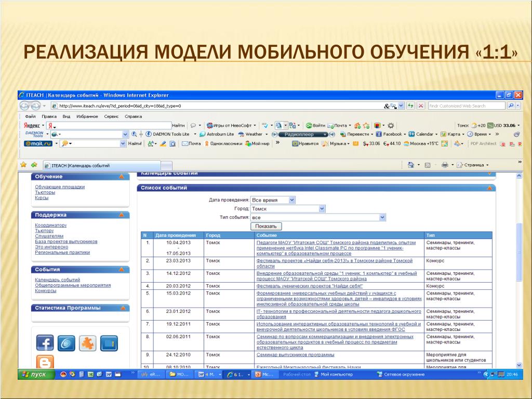Click the orange puzzle piece icon on the page

click(x=87, y=343)
